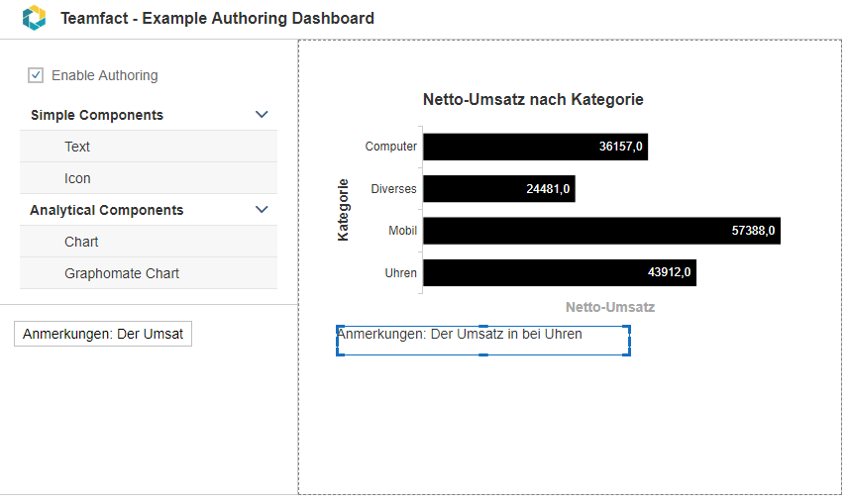Viewport: 848px width, 504px height.
Task: Click the Mobil bar showing 57388,0
Action: (x=602, y=231)
